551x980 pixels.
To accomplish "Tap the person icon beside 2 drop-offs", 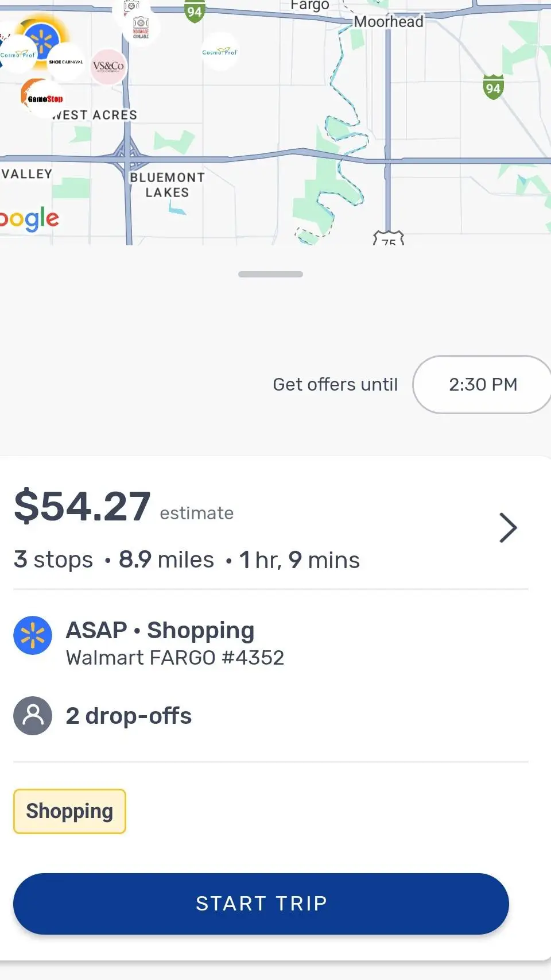I will [x=33, y=716].
